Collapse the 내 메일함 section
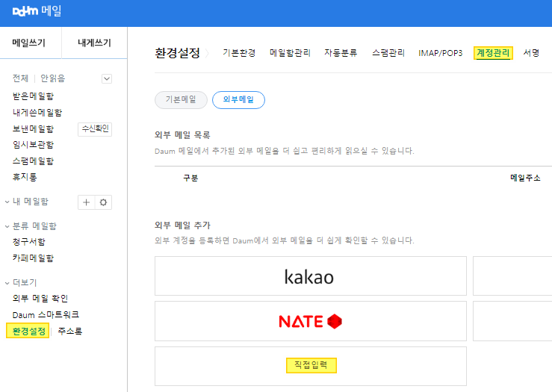552x392 pixels. coord(7,202)
